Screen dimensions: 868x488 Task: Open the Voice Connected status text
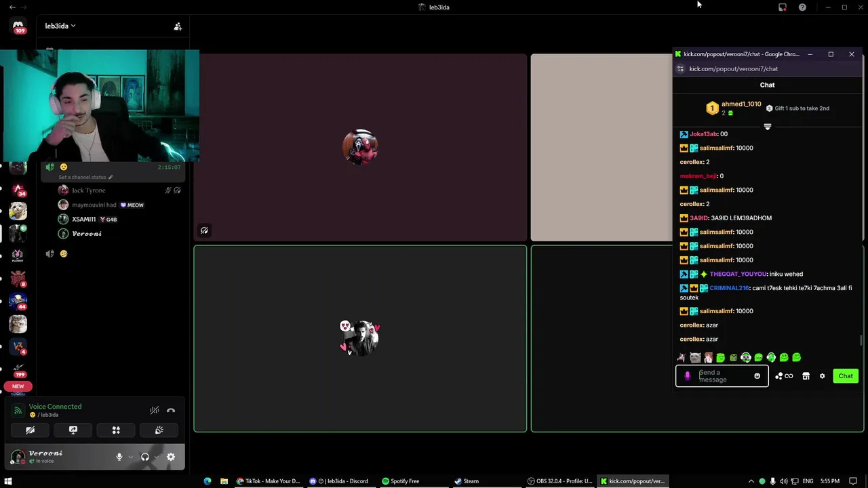point(55,407)
